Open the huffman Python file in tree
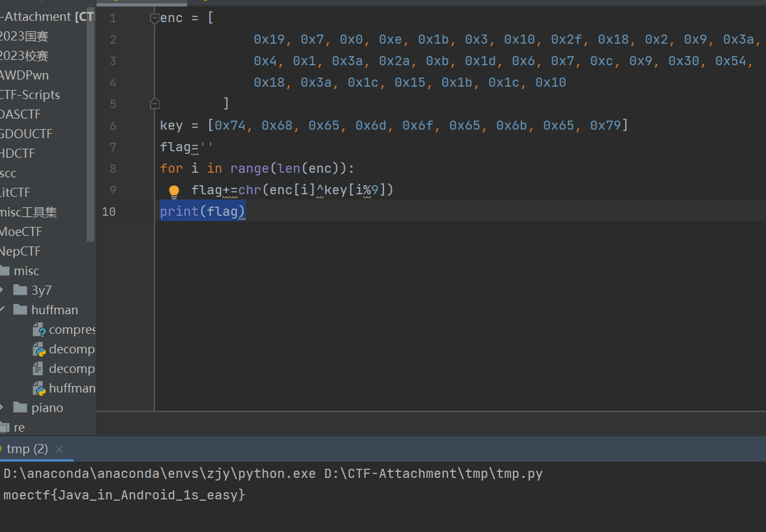This screenshot has width=766, height=532. click(x=72, y=389)
